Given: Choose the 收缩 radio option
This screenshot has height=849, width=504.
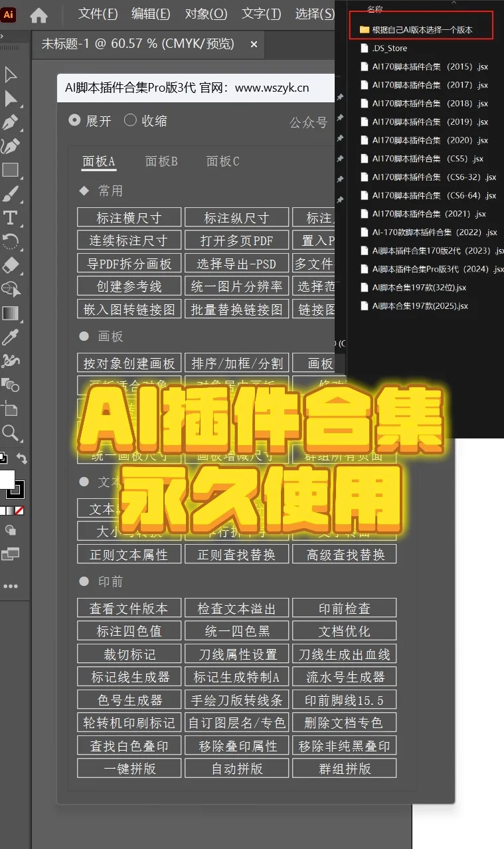Looking at the screenshot, I should [x=145, y=121].
